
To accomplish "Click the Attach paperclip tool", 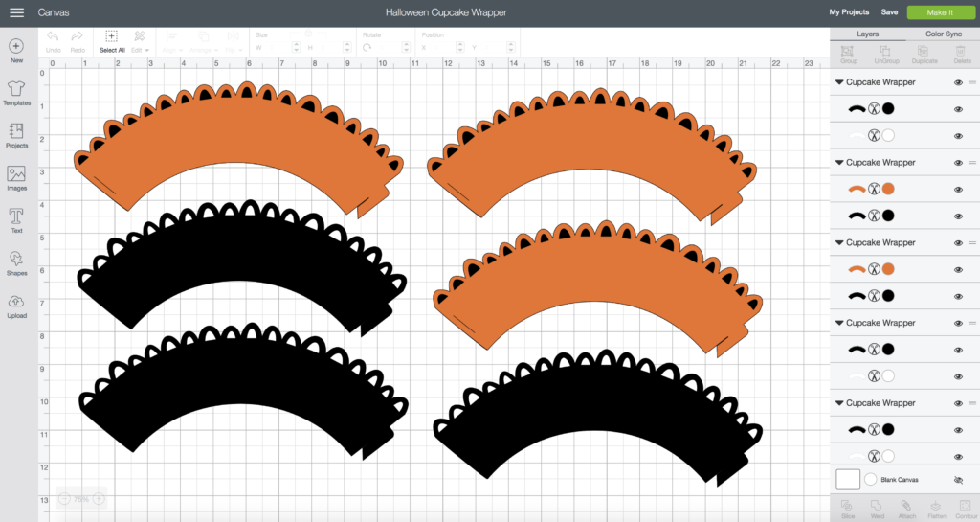I will [906, 510].
